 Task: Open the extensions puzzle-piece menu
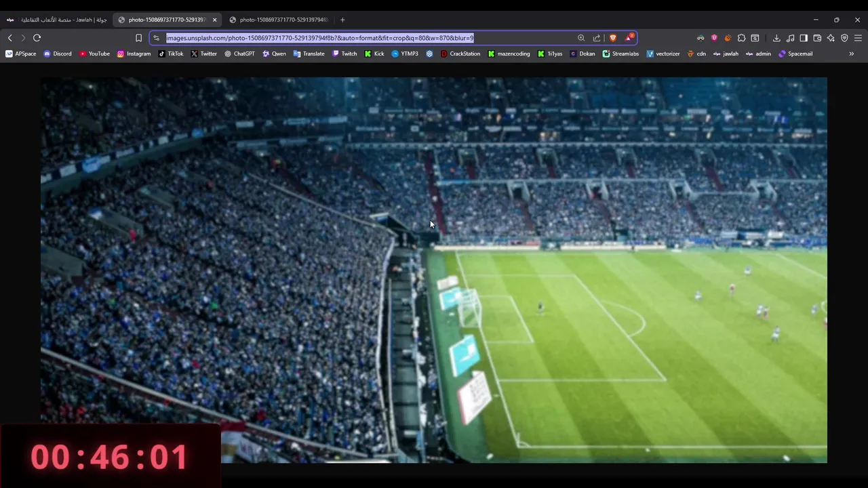(x=741, y=38)
